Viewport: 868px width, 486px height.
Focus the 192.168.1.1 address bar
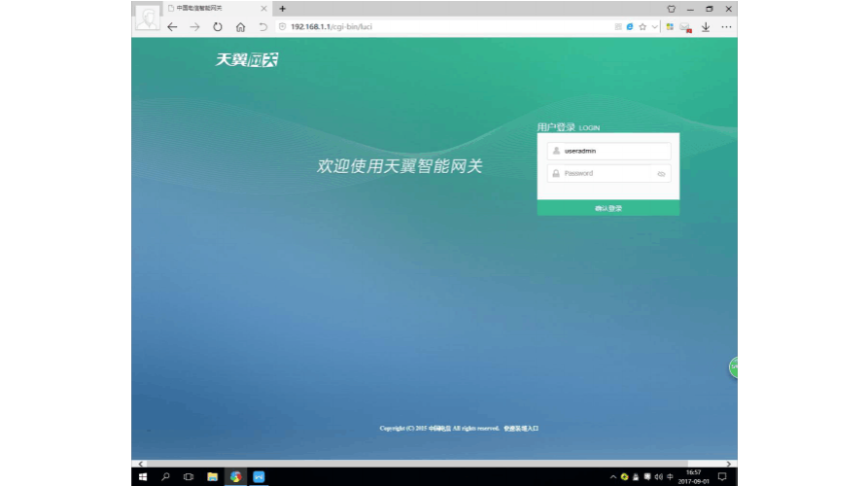[443, 26]
